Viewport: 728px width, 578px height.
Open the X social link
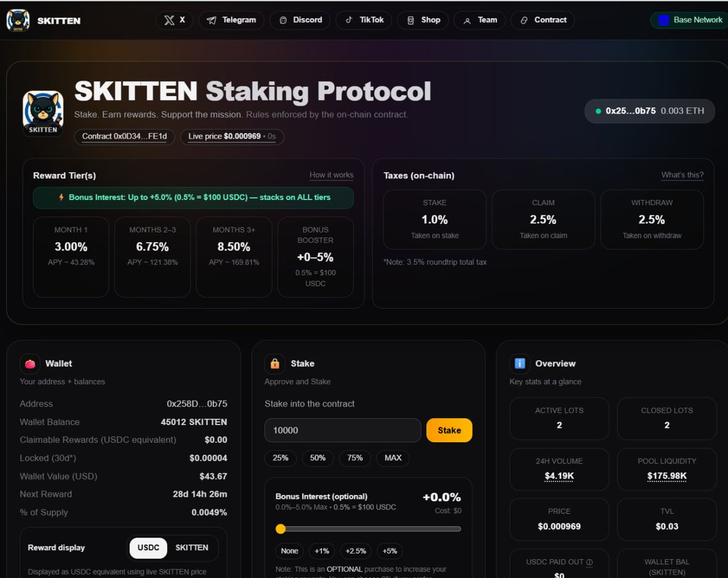pyautogui.click(x=175, y=20)
